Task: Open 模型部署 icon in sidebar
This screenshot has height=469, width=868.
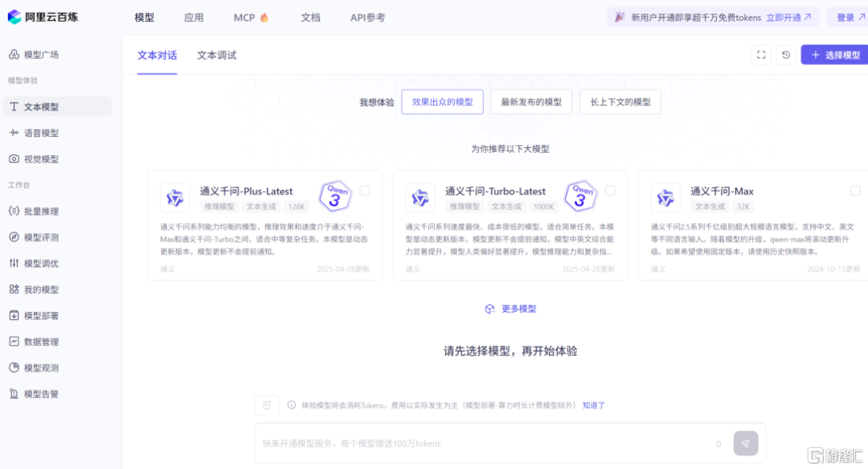Action: coord(14,315)
